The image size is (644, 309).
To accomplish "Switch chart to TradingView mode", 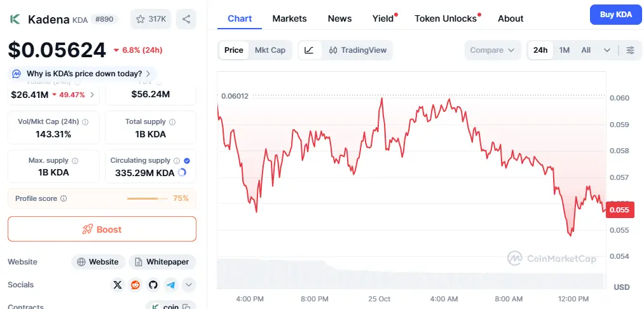I will click(x=357, y=50).
